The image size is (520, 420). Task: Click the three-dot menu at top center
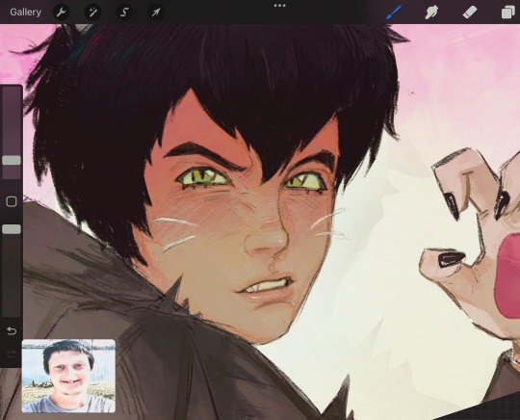(x=279, y=6)
